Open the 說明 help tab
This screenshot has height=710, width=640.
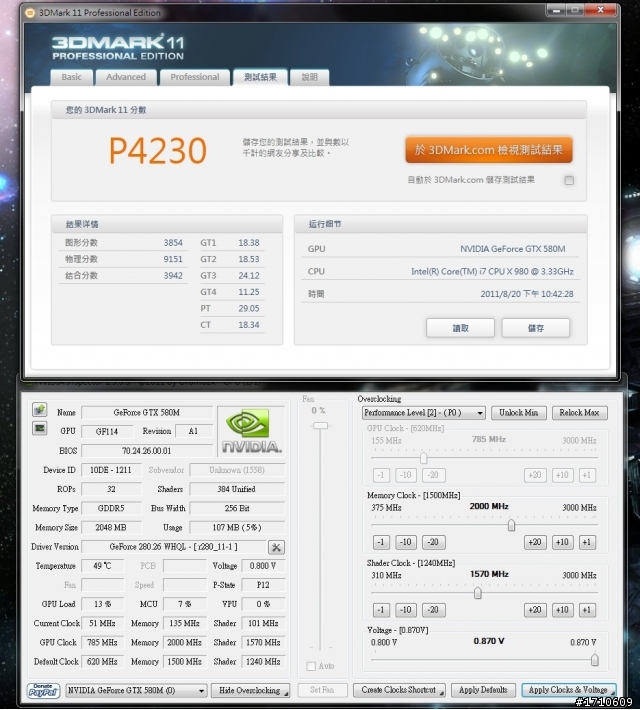click(309, 77)
